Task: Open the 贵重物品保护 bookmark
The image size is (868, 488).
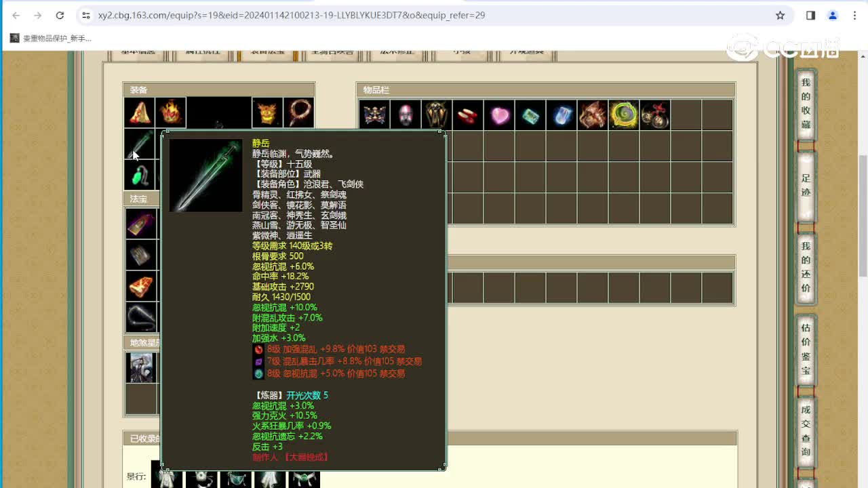Action: pyautogui.click(x=51, y=39)
